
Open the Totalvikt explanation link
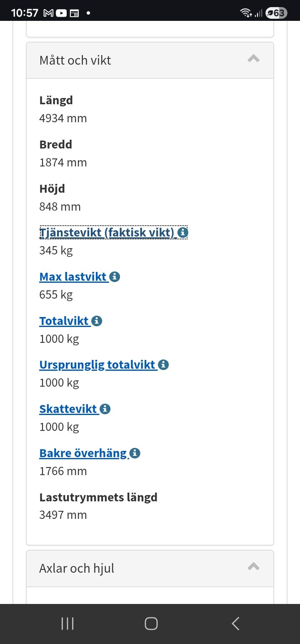[64, 321]
